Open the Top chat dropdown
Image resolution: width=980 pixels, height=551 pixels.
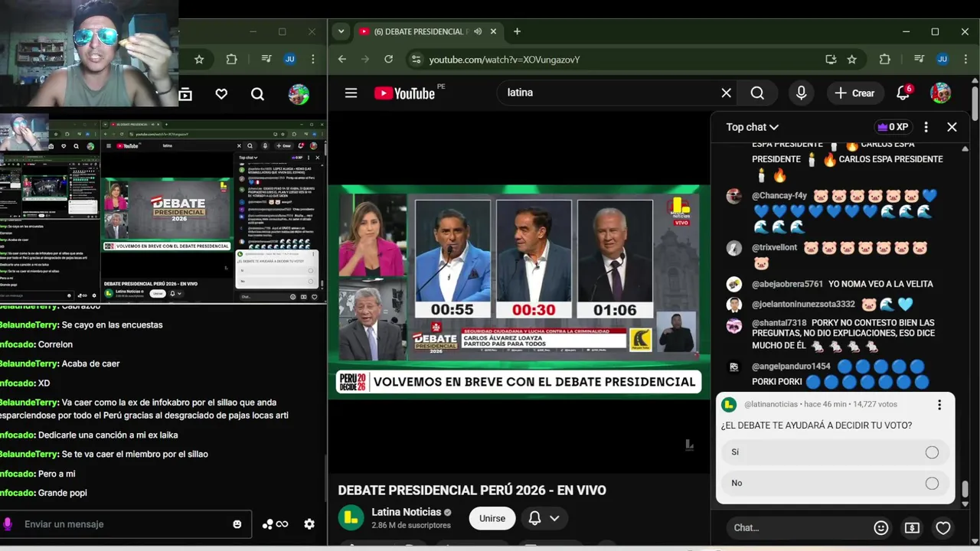(752, 127)
